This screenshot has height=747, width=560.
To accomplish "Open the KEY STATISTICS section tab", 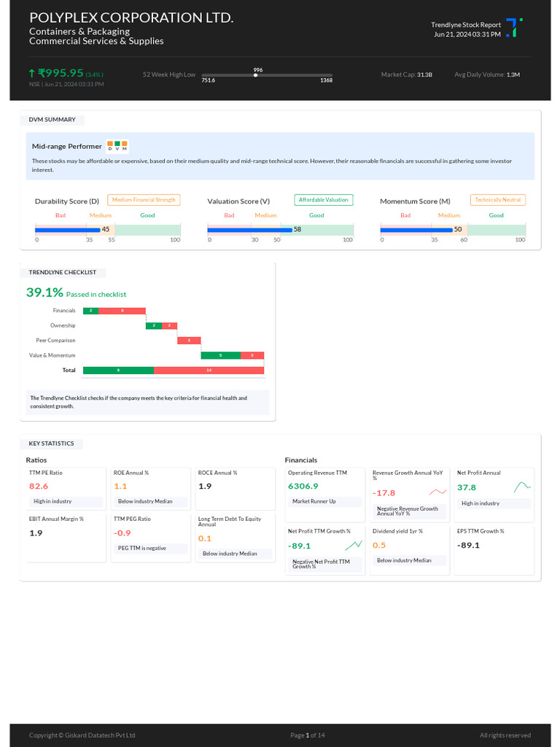I will tap(52, 444).
